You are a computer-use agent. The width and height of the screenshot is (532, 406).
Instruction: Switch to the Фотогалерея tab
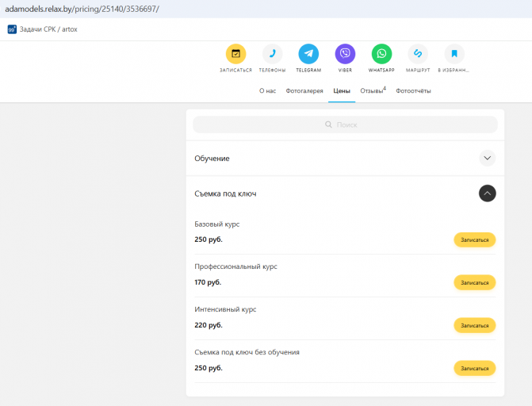point(304,91)
